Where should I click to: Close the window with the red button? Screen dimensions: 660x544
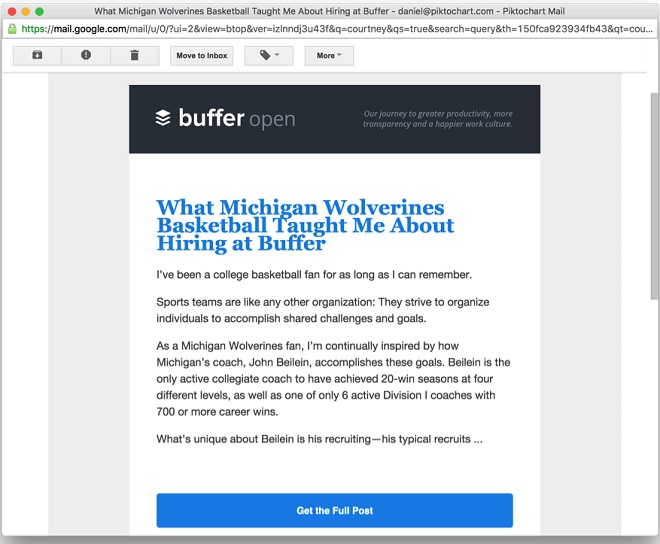12,11
